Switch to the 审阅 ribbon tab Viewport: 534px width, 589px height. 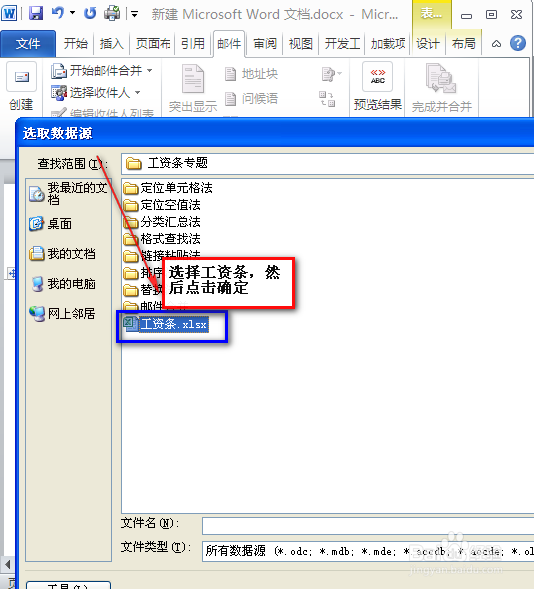pos(265,44)
